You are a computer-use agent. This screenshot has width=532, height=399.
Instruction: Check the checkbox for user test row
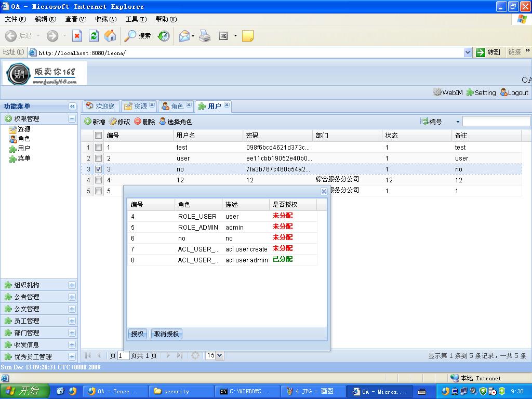(98, 148)
